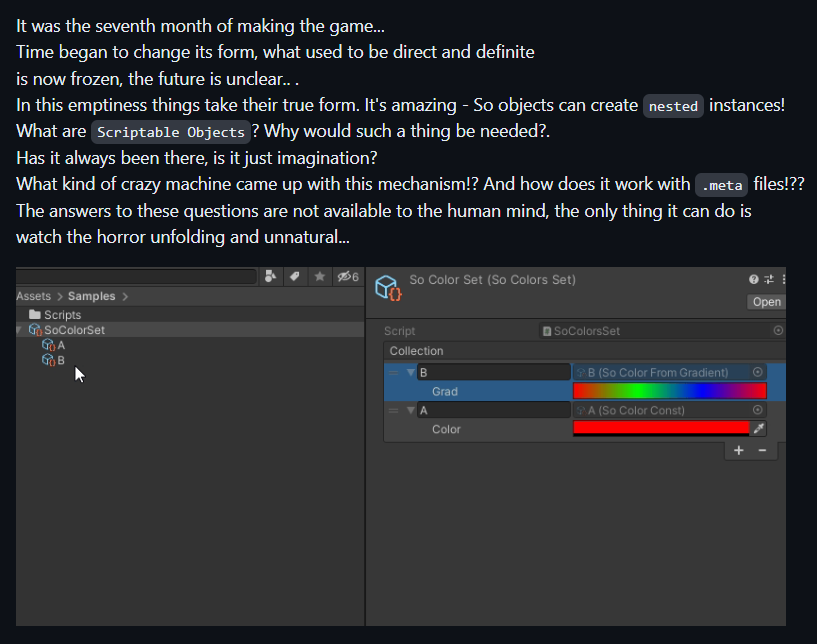Open object picker for A reference
This screenshot has width=817, height=644.
coord(758,410)
